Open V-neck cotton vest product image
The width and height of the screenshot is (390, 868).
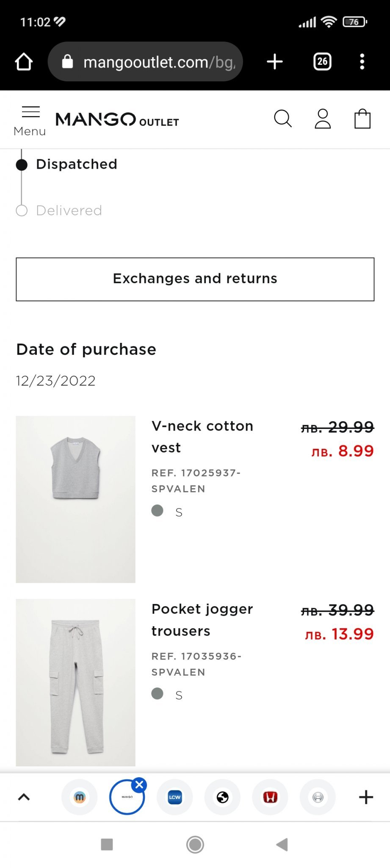76,499
